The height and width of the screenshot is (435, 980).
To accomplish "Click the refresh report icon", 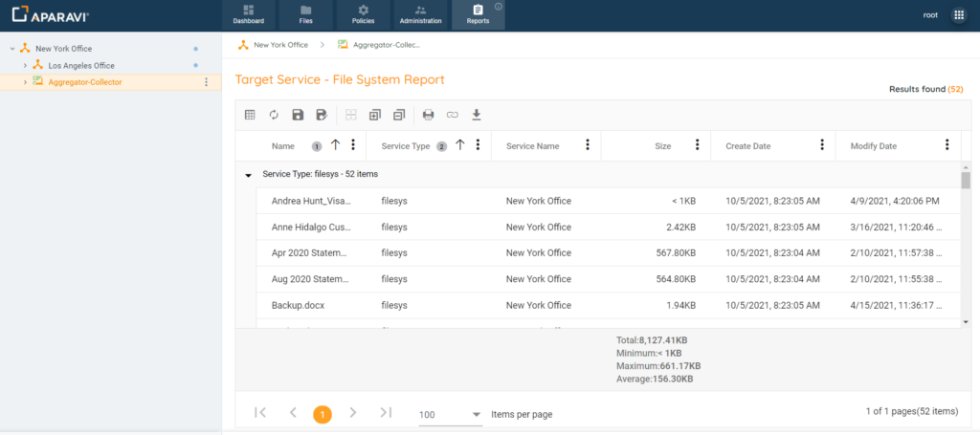I will pyautogui.click(x=274, y=115).
